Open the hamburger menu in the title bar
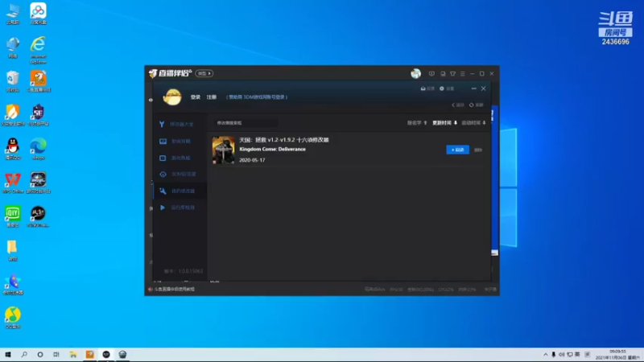This screenshot has height=362, width=644. pos(462,74)
